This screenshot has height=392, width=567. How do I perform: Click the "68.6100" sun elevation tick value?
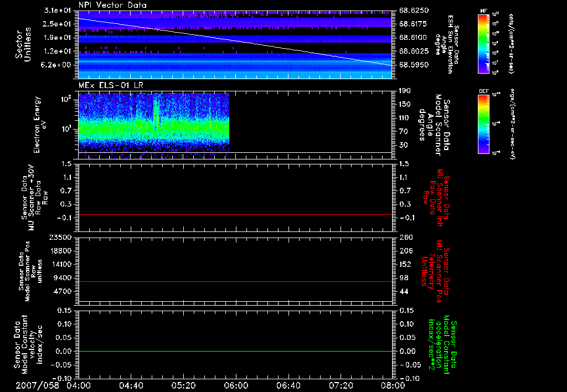coord(413,38)
